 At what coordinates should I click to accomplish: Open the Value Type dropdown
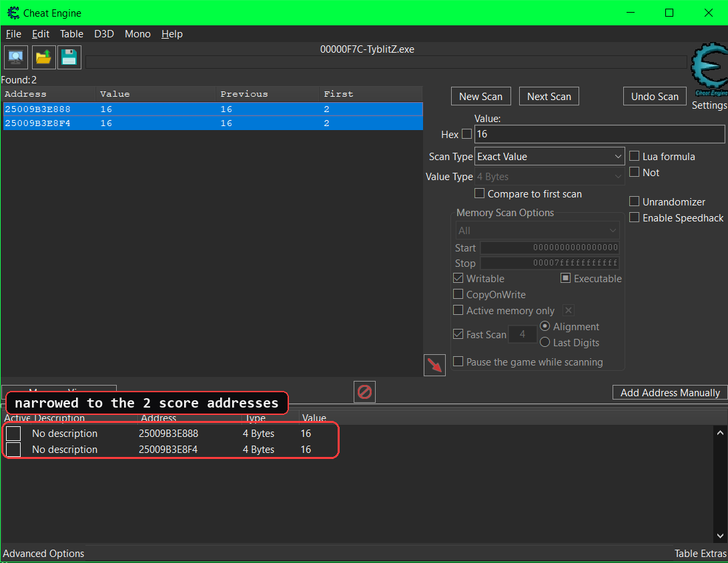tap(550, 177)
